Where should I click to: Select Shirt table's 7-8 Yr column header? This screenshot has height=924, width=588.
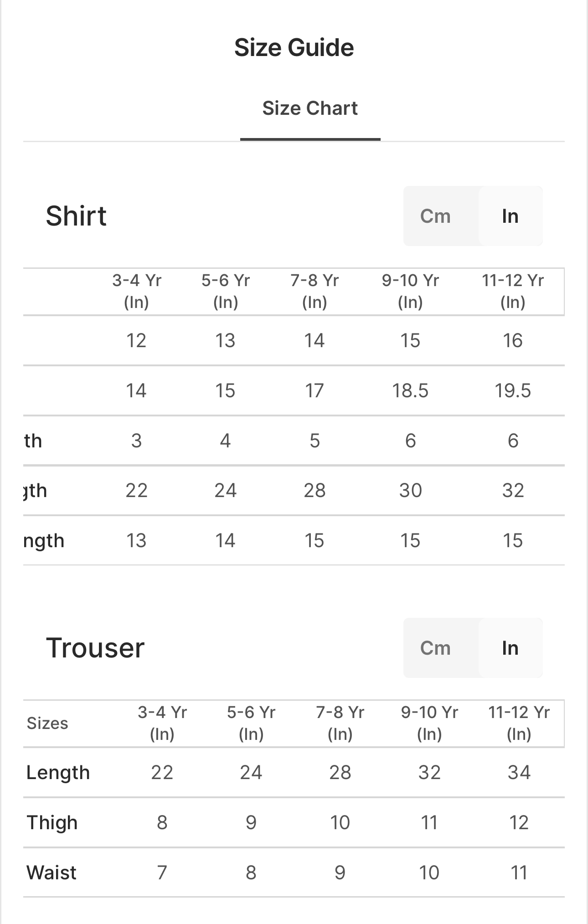315,291
